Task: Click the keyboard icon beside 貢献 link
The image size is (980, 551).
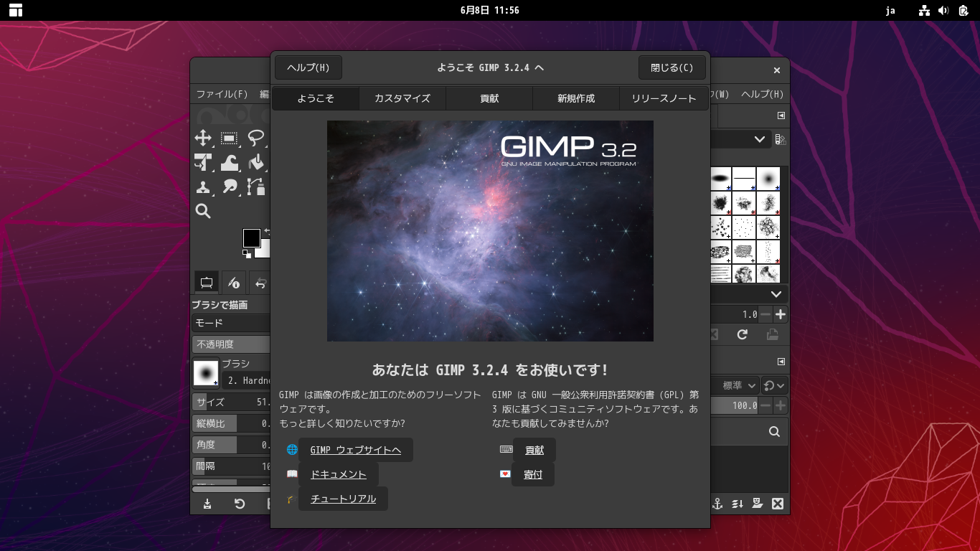Action: [x=507, y=450]
